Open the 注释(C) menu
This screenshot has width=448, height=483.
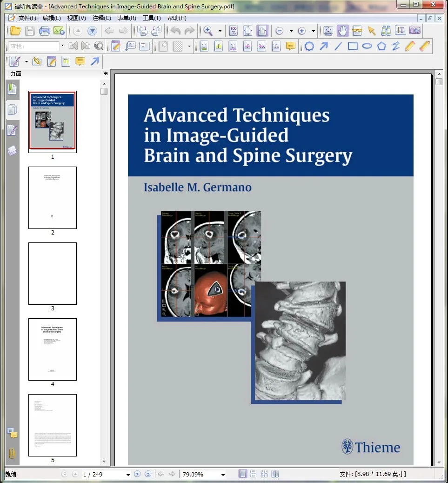tap(101, 18)
